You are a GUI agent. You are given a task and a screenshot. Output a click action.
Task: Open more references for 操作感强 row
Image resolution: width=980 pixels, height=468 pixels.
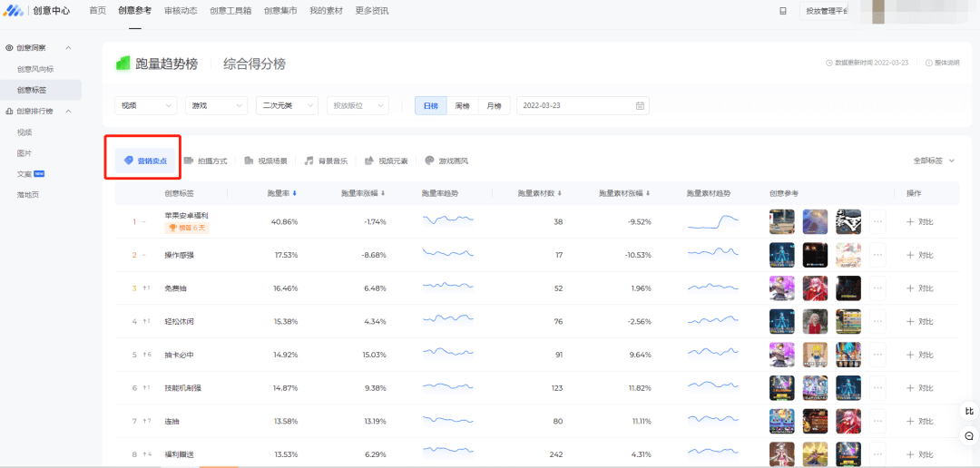tap(877, 255)
